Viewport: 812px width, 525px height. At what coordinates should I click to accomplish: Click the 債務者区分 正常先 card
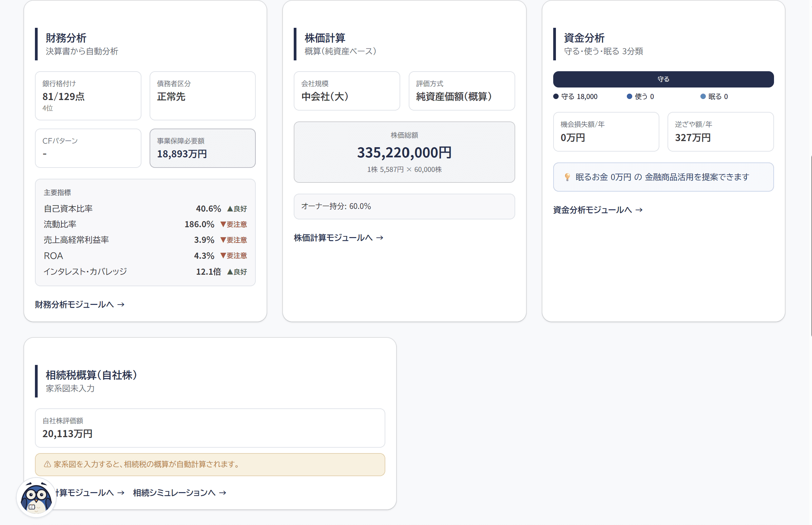202,96
